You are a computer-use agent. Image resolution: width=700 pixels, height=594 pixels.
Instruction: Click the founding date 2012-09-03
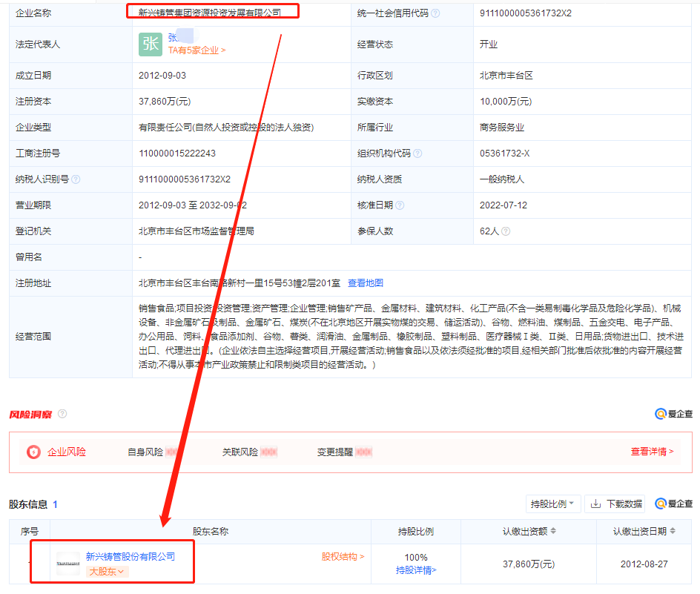[x=162, y=76]
